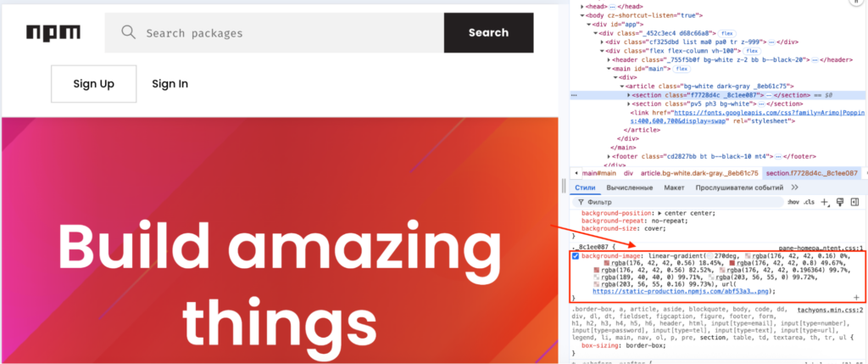Click the npm logo
The width and height of the screenshot is (868, 364).
click(53, 33)
